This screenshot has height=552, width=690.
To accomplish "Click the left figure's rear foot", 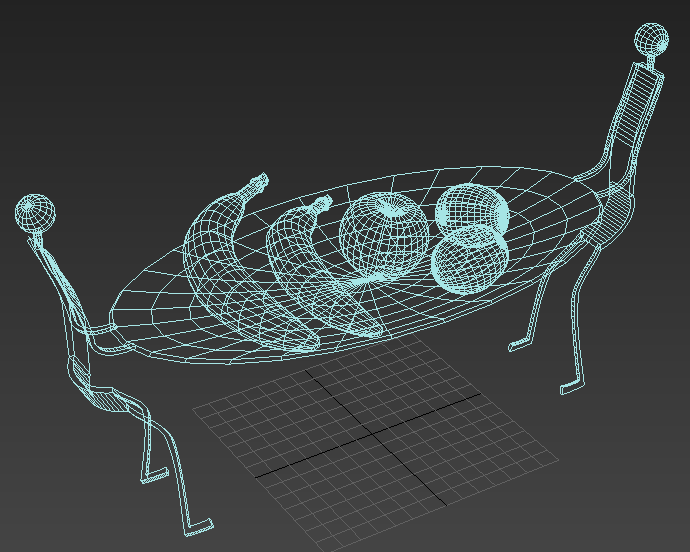I will tap(153, 477).
